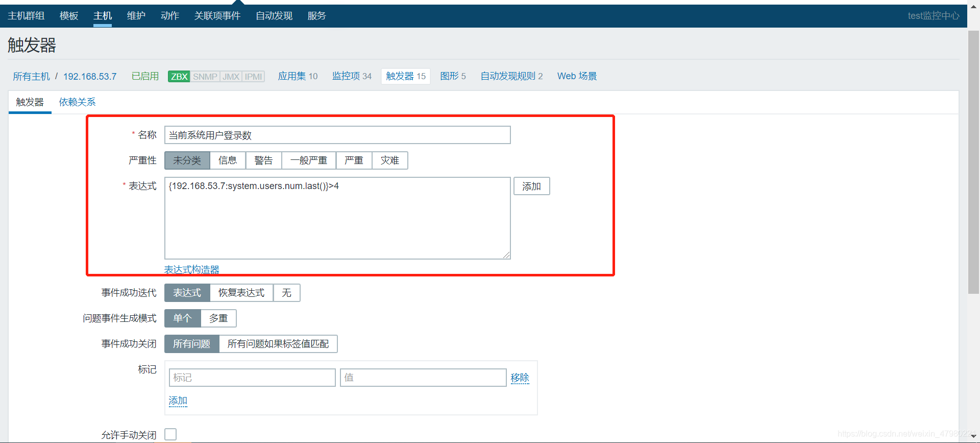Click the IPMI availability badge
Image resolution: width=980 pixels, height=443 pixels.
[253, 77]
